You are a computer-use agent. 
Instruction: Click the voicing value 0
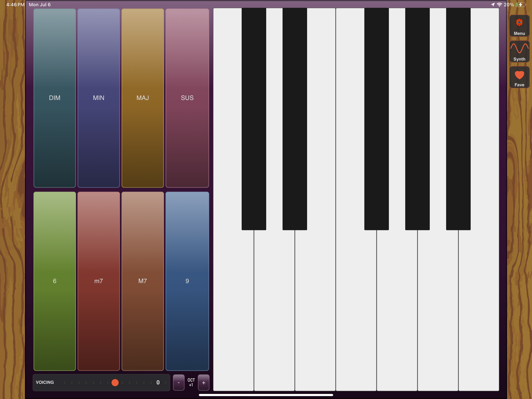pyautogui.click(x=158, y=383)
